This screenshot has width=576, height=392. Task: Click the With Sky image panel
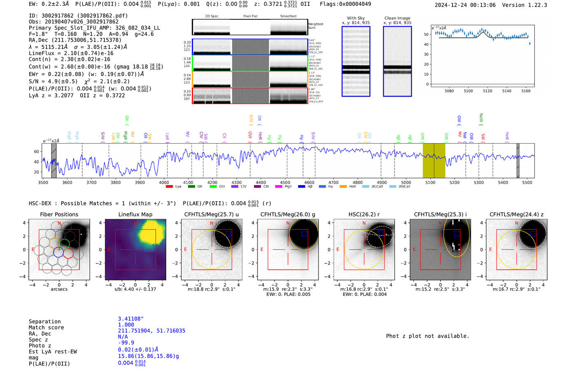(x=356, y=61)
